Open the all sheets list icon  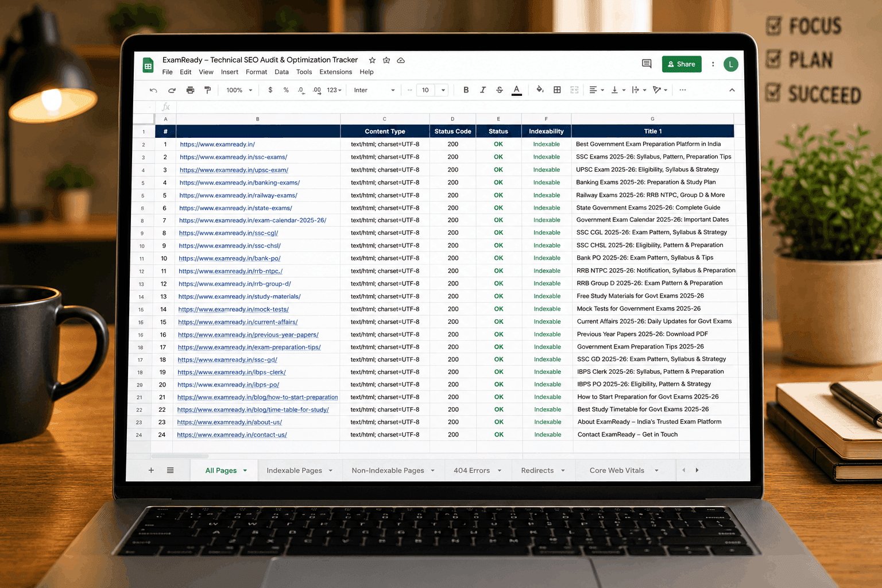coord(171,470)
